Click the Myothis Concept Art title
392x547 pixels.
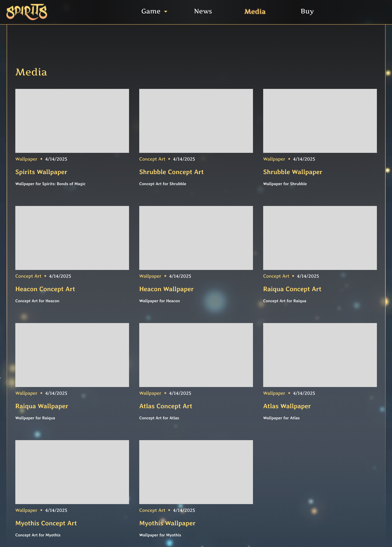tap(46, 523)
